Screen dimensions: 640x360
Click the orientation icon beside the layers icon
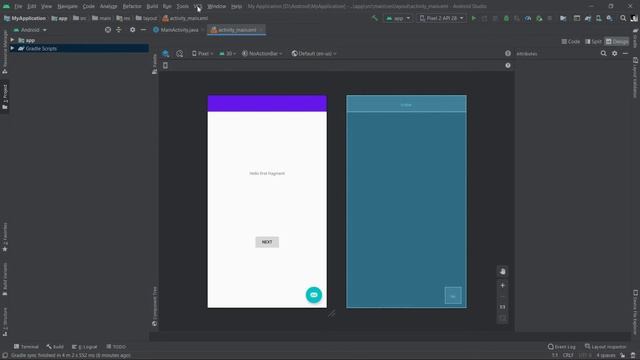(x=180, y=53)
